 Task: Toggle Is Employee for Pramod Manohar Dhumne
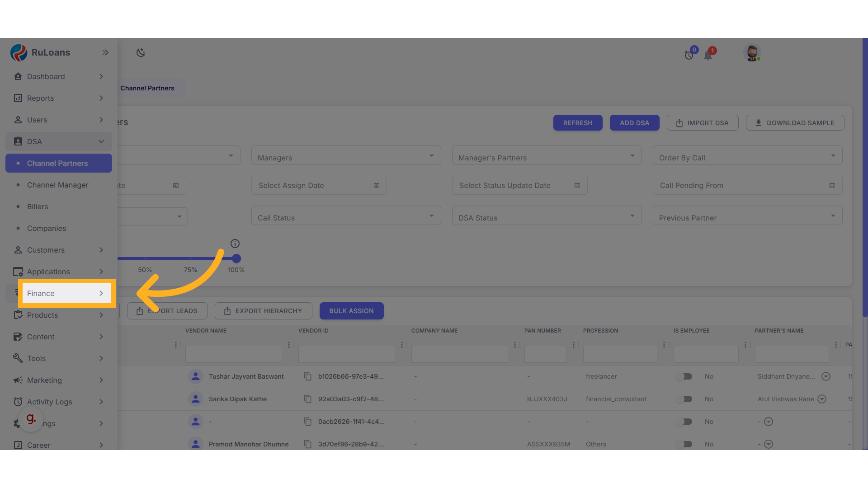(x=684, y=444)
